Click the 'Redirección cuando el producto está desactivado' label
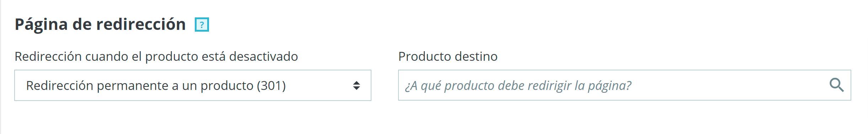 pos(156,57)
